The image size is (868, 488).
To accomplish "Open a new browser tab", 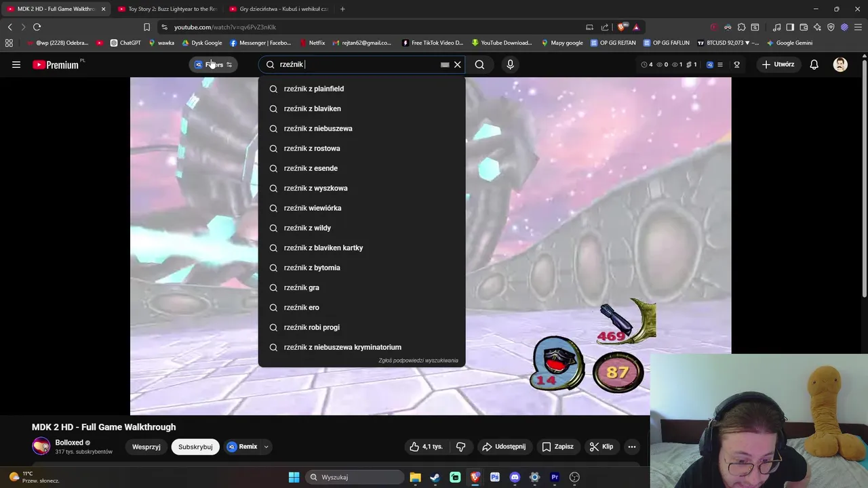I will (342, 9).
